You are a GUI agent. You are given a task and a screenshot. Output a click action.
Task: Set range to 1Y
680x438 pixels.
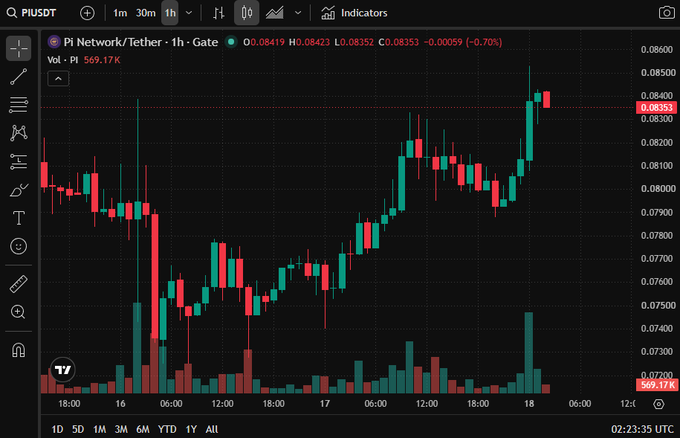coord(191,429)
